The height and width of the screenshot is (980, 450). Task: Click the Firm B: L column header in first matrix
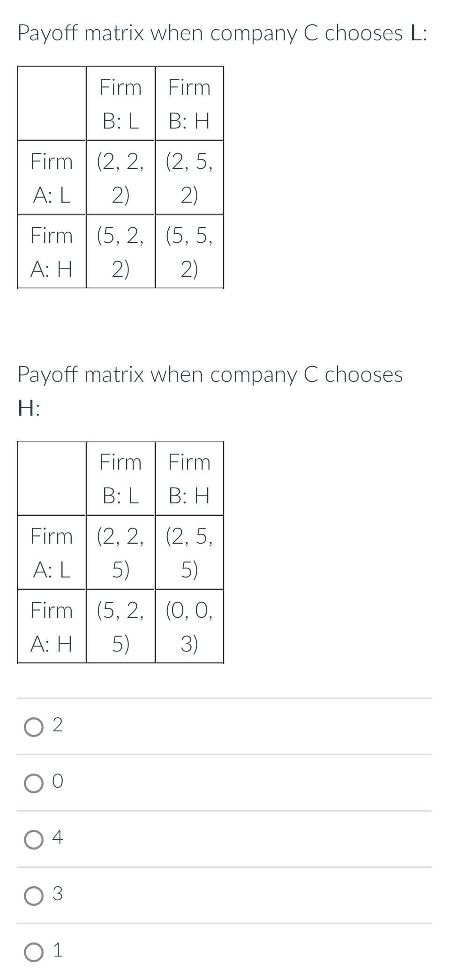[x=120, y=103]
